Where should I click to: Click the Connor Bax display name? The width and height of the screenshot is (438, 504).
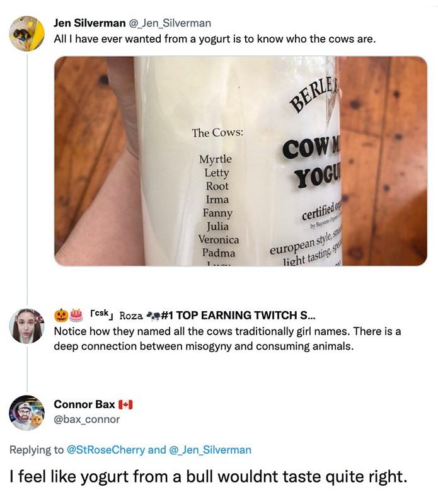point(84,404)
